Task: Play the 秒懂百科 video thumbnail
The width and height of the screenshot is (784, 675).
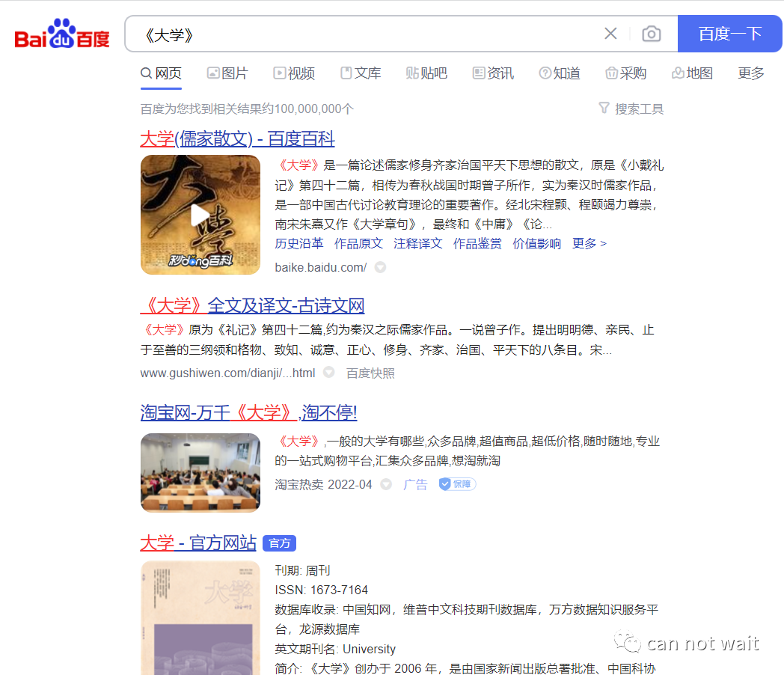Action: 200,215
